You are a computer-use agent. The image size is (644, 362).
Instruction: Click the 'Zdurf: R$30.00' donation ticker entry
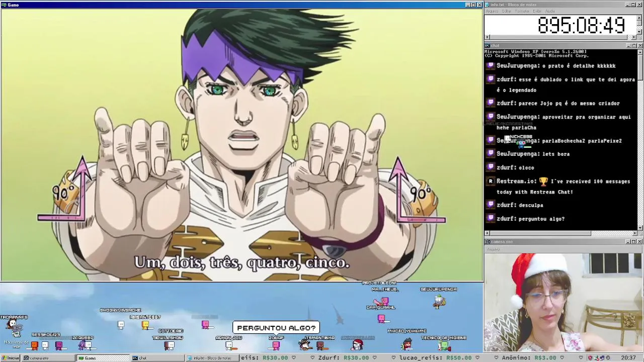[344, 358]
